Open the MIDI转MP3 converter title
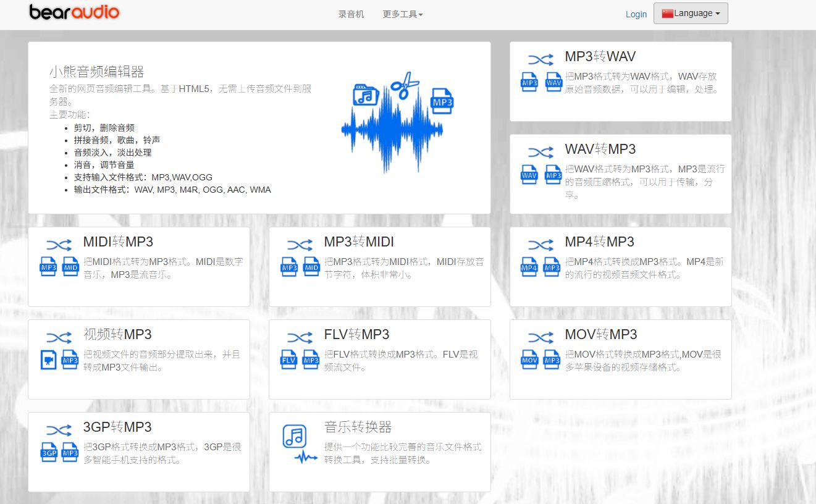Viewport: 816px width, 504px height. pyautogui.click(x=119, y=242)
